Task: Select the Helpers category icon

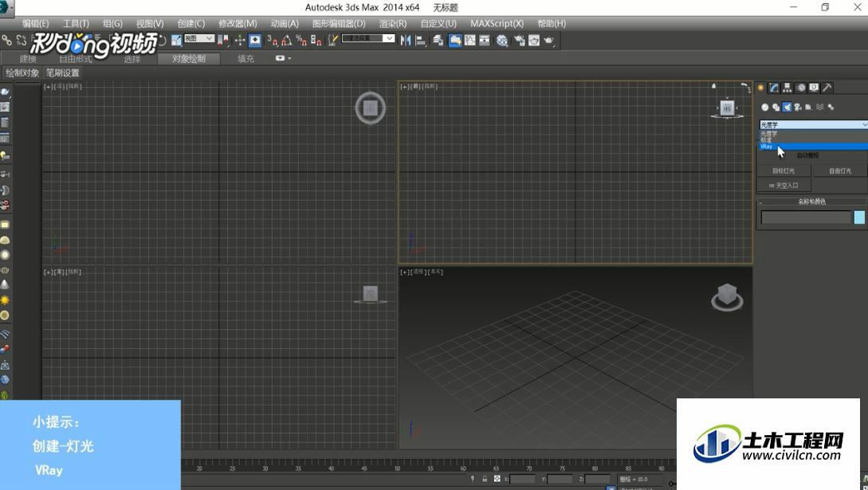Action: pyautogui.click(x=809, y=108)
